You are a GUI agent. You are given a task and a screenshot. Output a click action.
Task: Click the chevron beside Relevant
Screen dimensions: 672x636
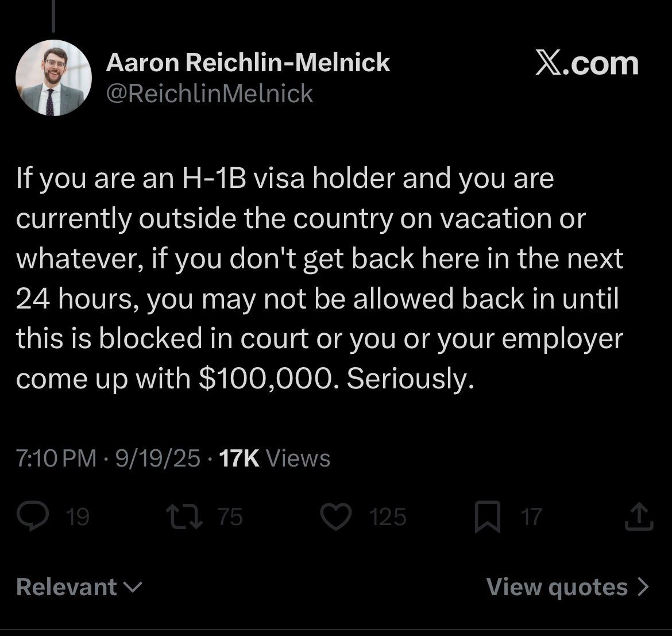133,587
